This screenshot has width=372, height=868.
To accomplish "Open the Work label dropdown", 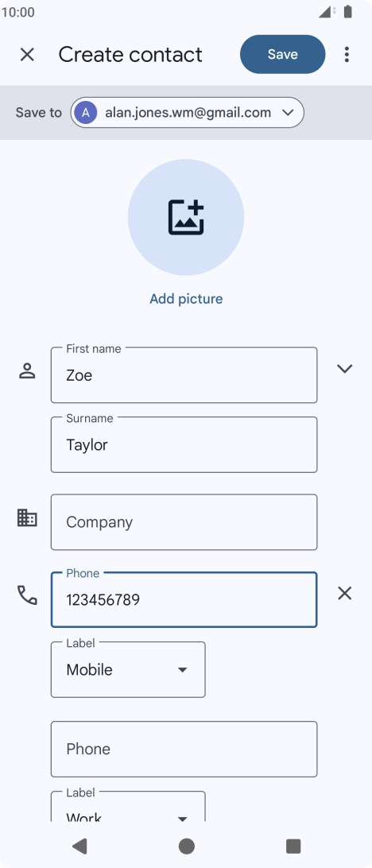I will pyautogui.click(x=128, y=807).
